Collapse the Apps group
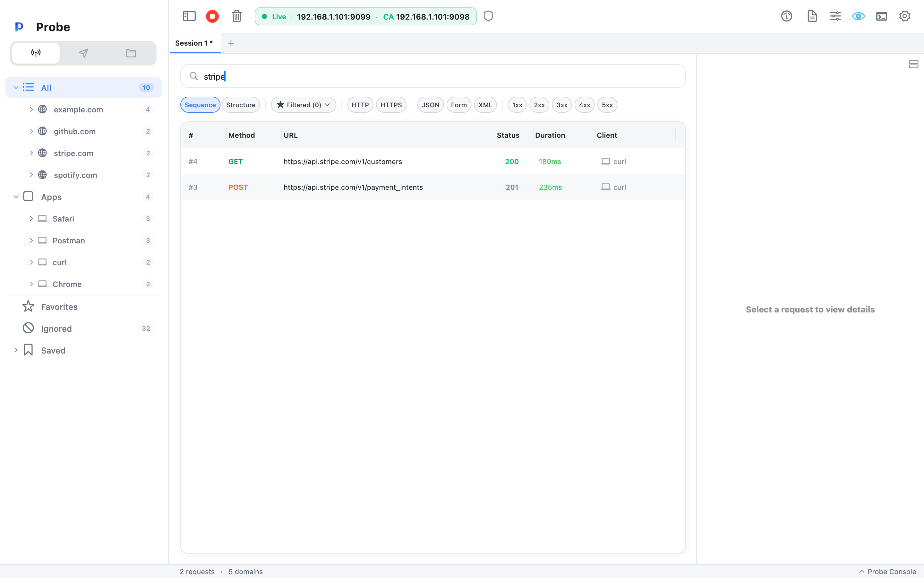924x578 pixels. click(16, 197)
